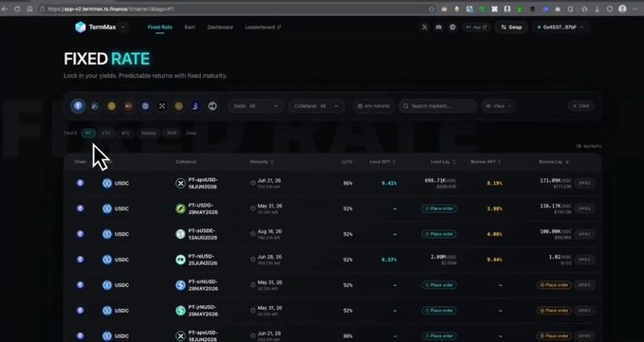This screenshot has width=644, height=342.
Task: Sort the table by Lend APY column
Action: [383, 162]
